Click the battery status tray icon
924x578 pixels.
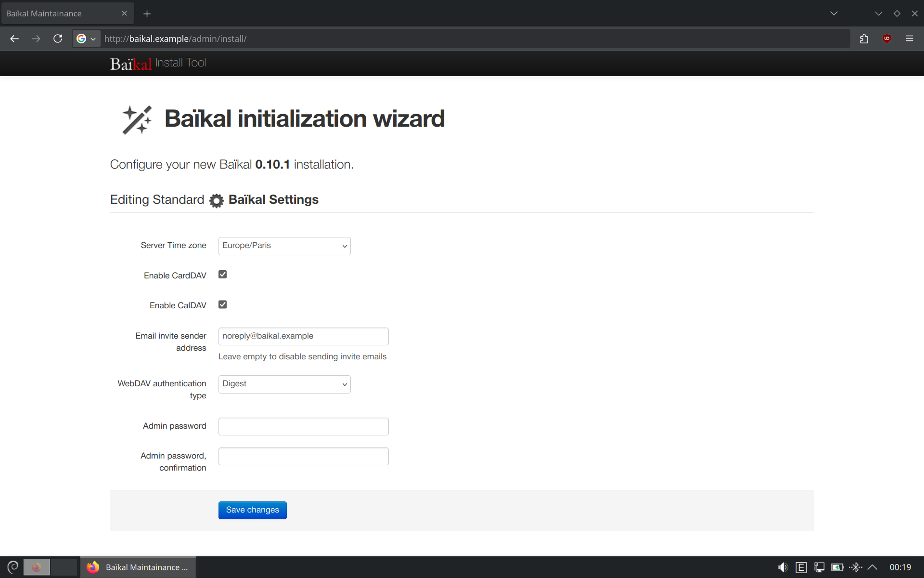point(837,567)
